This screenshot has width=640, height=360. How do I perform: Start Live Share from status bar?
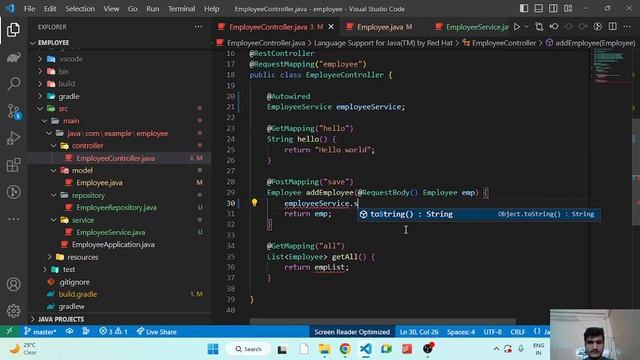pos(156,331)
